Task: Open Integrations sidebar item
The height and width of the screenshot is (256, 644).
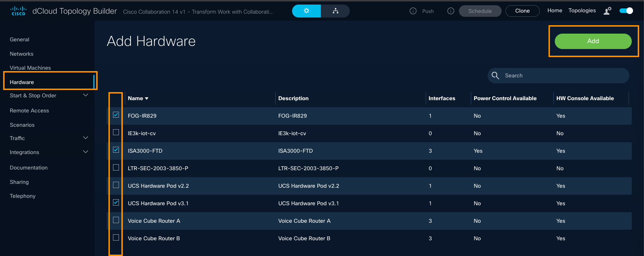Action: [24, 152]
